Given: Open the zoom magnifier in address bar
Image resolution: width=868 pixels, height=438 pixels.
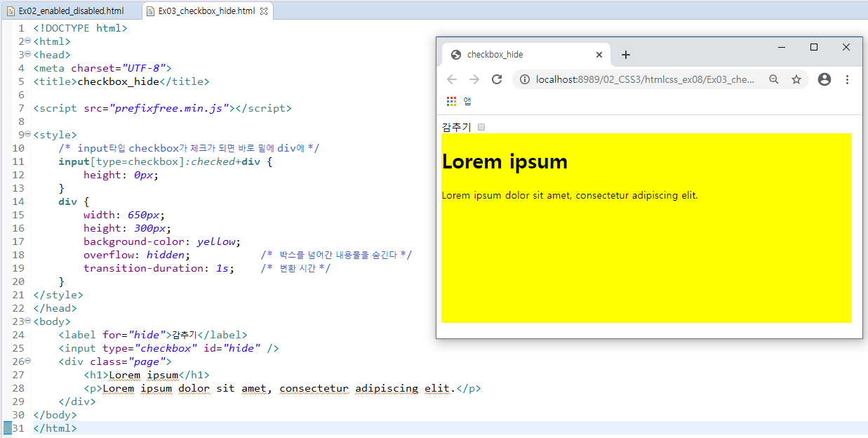Looking at the screenshot, I should pos(774,79).
